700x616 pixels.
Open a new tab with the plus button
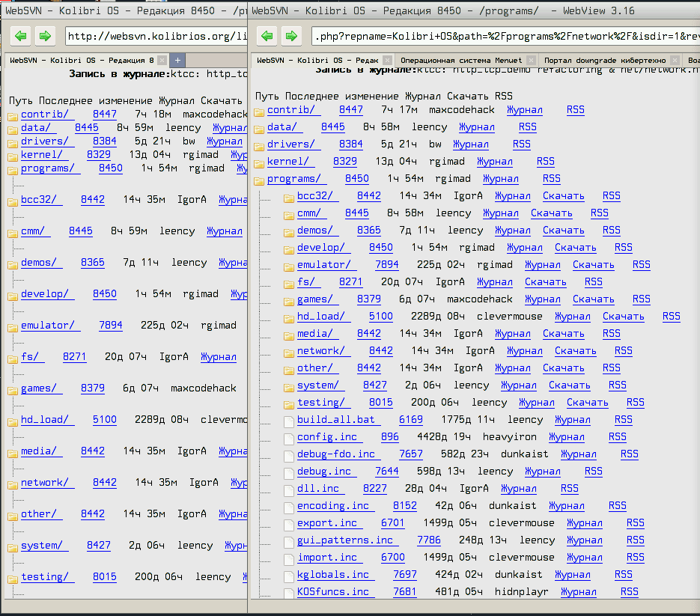(177, 60)
